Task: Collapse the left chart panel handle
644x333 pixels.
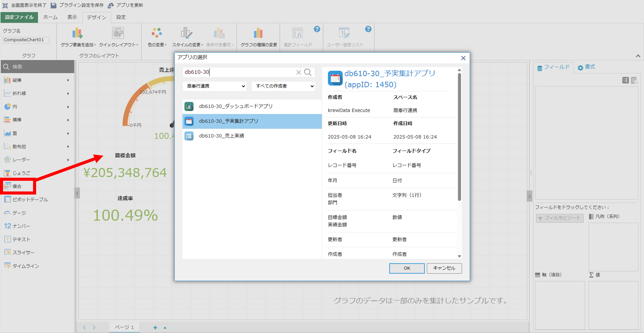Action: point(77,193)
